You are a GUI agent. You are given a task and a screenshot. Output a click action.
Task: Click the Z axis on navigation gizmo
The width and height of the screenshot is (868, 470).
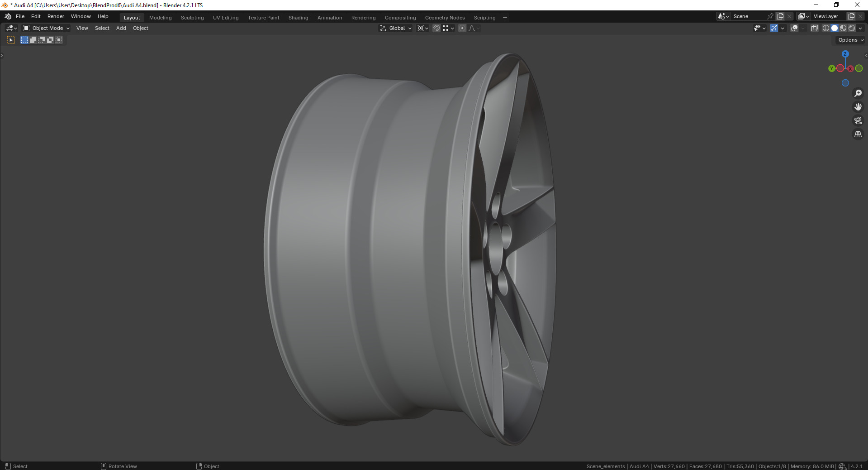(x=845, y=54)
